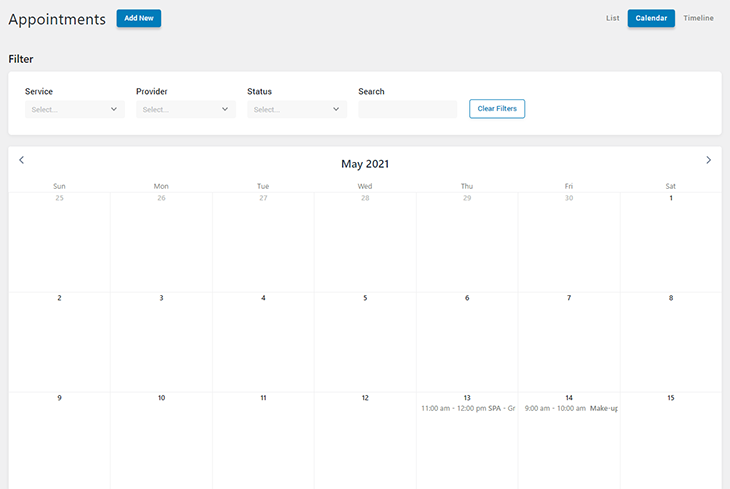This screenshot has width=730, height=489.
Task: Select day 10 in the calendar
Action: pos(161,398)
